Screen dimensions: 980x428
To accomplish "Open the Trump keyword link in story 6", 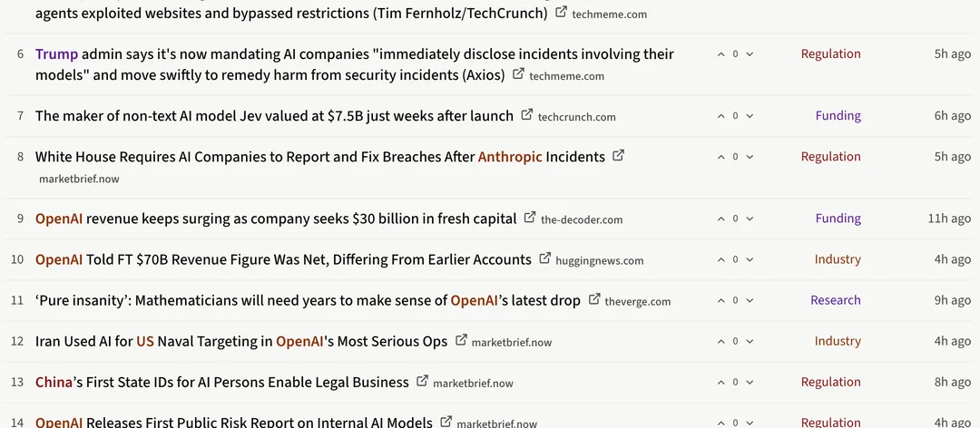I will pyautogui.click(x=57, y=54).
